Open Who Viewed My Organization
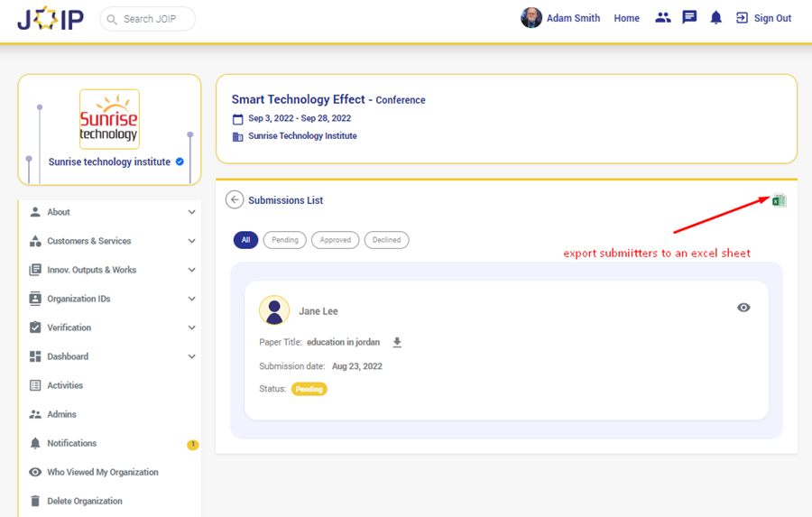 (x=102, y=472)
